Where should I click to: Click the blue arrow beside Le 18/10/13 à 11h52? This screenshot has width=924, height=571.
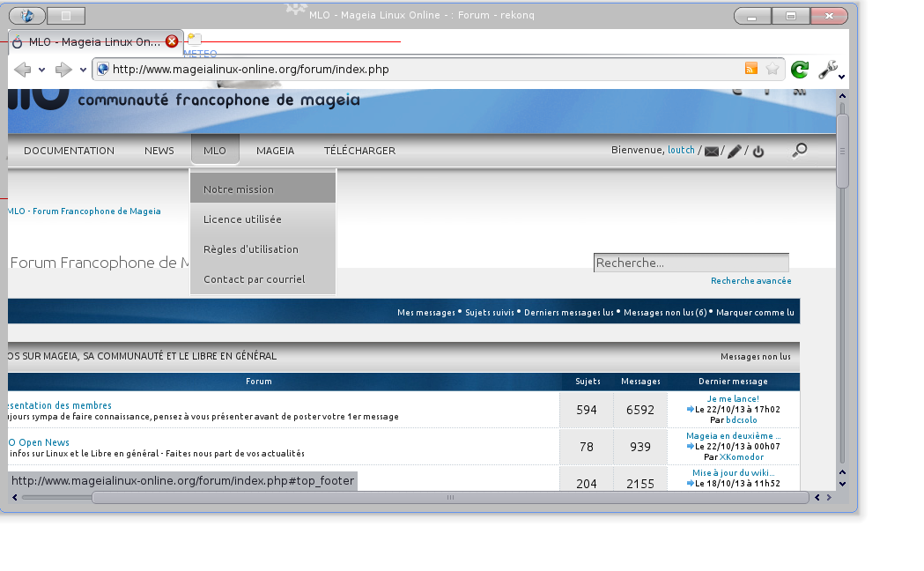click(x=690, y=483)
